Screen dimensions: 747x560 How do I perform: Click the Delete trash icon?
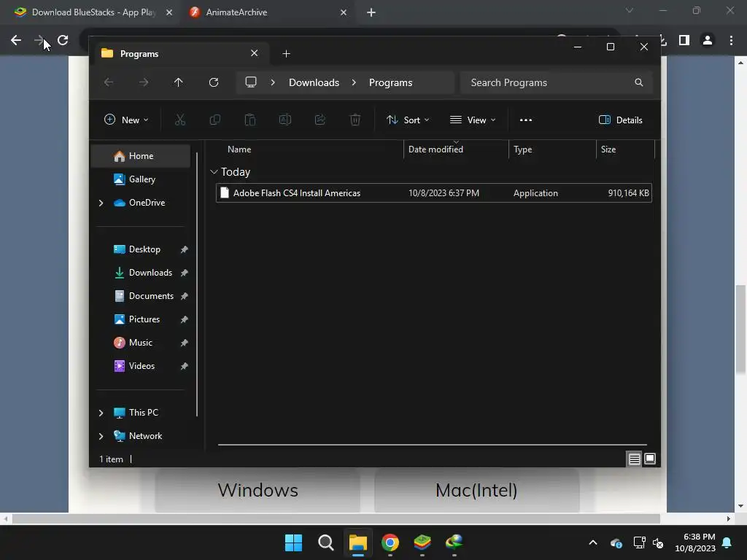click(355, 120)
